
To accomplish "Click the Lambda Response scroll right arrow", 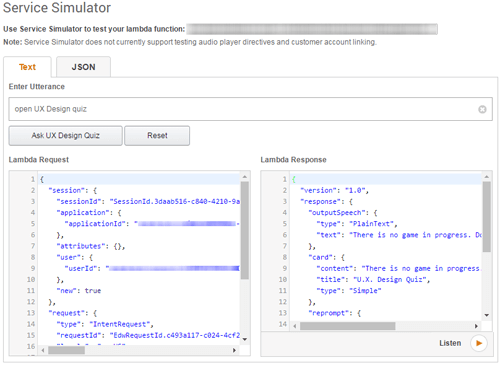I will [x=476, y=326].
